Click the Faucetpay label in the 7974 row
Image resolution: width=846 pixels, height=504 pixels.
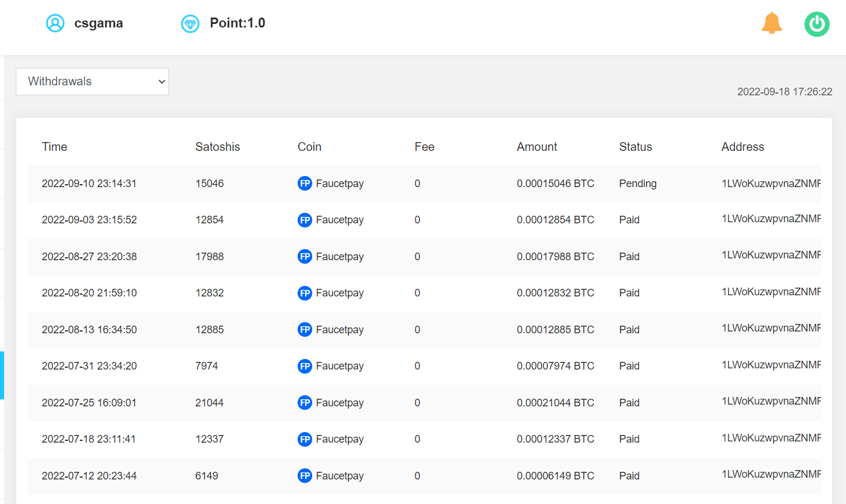340,366
